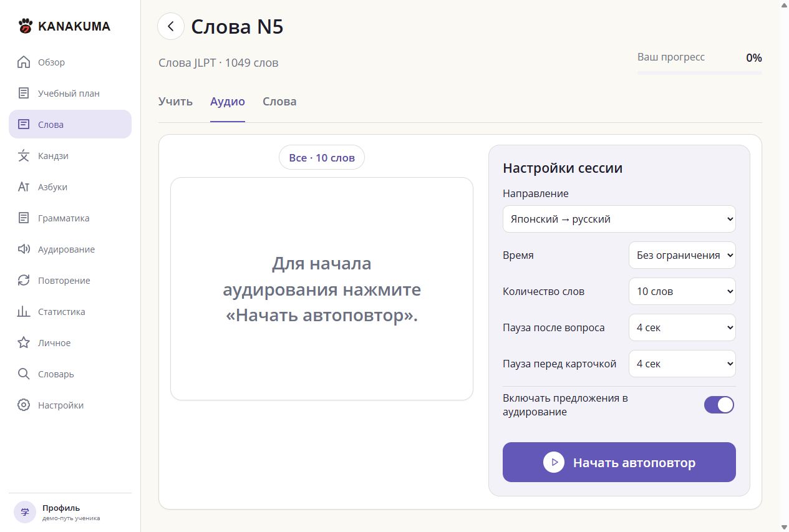
Task: Click the profile avatar icon
Action: (25, 513)
